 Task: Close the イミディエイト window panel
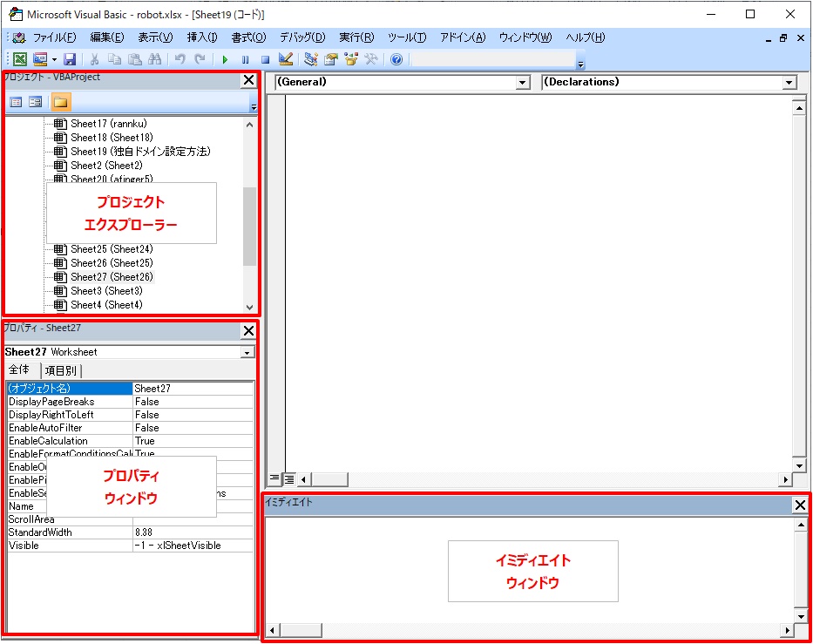click(800, 505)
